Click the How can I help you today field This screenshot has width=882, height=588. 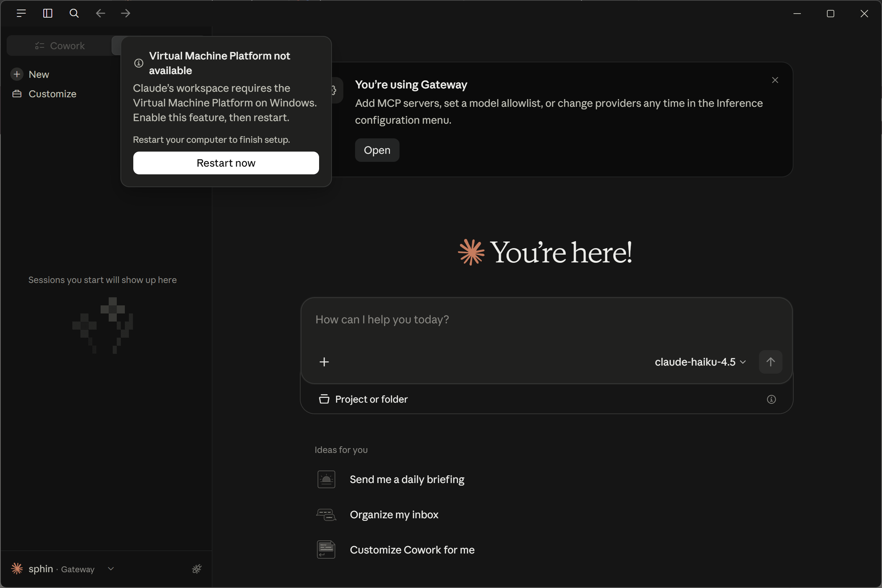[x=547, y=319]
